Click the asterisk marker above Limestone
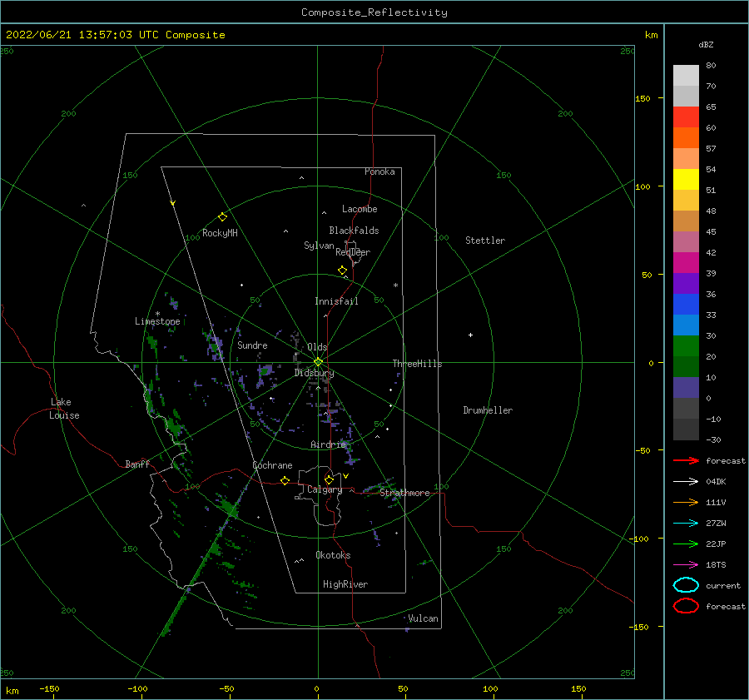This screenshot has height=700, width=749. tap(157, 314)
